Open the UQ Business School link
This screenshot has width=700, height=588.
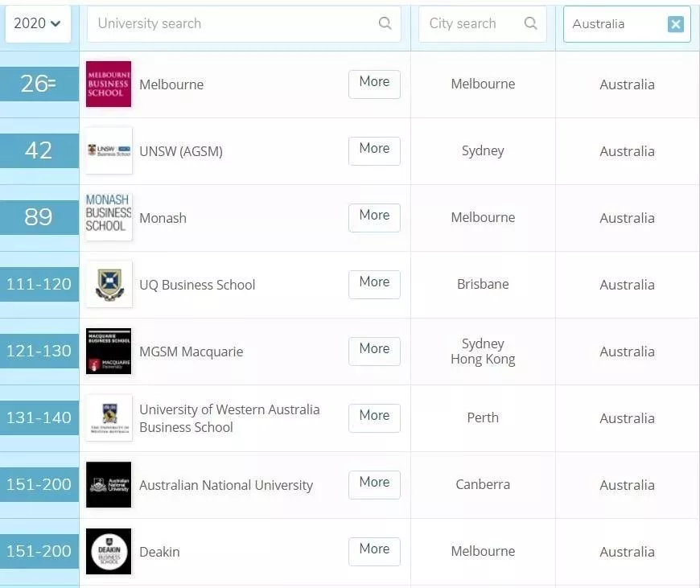coord(197,285)
